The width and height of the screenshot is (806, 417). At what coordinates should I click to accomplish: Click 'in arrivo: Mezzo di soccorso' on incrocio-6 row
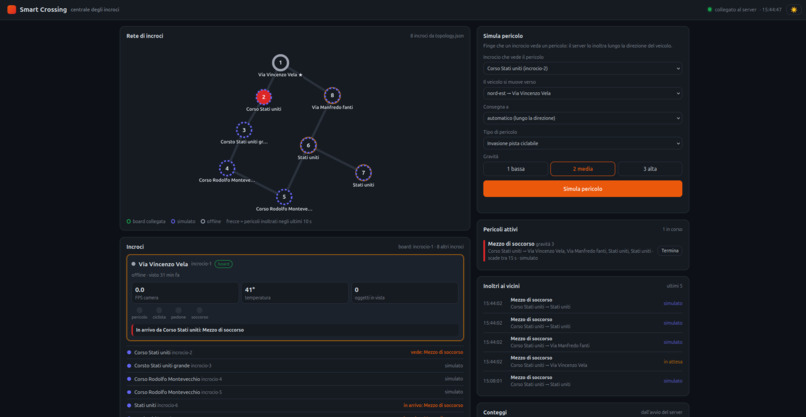(x=433, y=405)
